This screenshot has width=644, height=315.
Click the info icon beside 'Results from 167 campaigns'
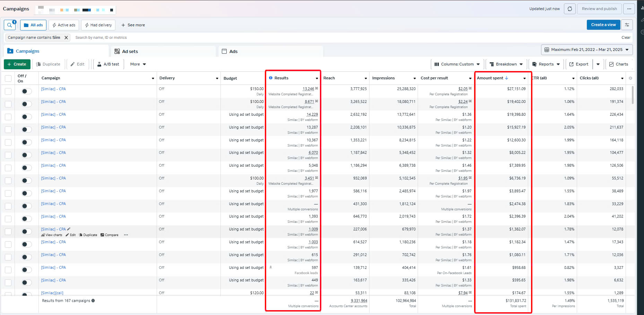tap(93, 300)
